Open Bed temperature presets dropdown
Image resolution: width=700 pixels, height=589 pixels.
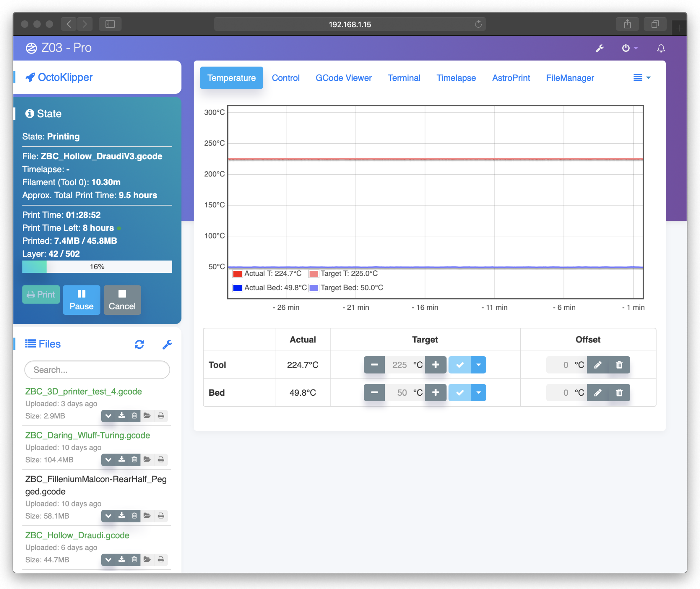tap(479, 393)
